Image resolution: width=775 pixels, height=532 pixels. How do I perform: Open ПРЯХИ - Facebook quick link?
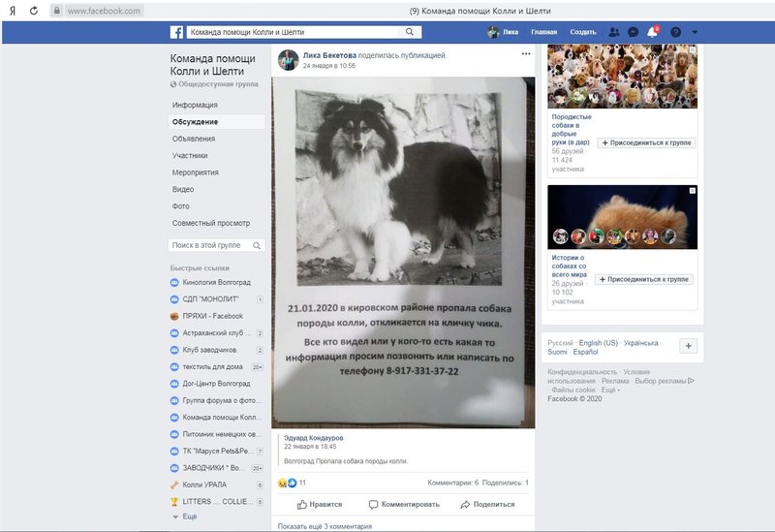[212, 316]
